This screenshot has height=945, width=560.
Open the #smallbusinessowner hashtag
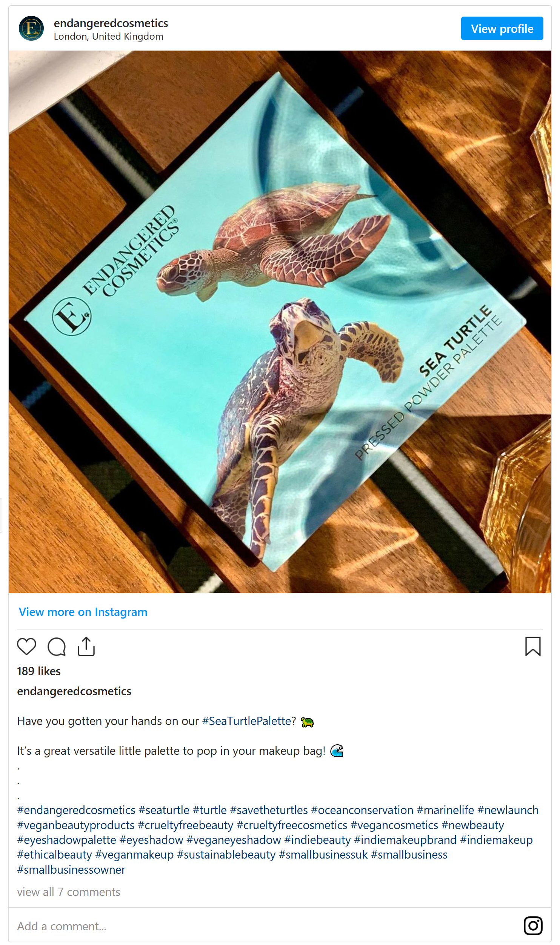point(71,870)
